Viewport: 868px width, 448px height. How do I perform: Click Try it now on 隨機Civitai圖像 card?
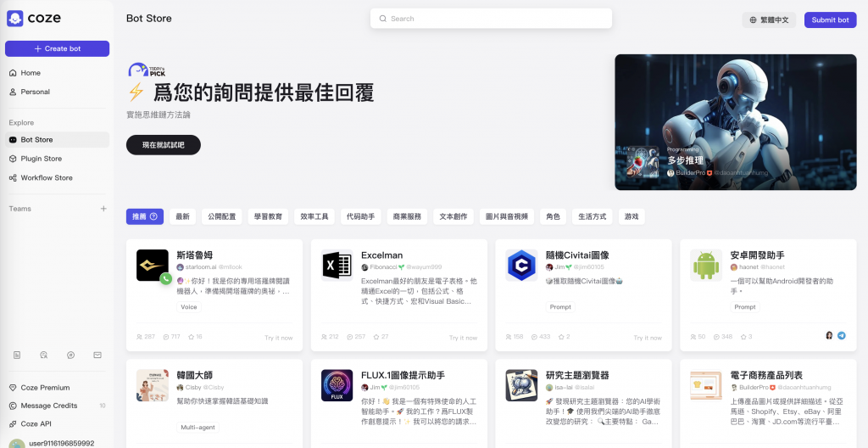[648, 338]
